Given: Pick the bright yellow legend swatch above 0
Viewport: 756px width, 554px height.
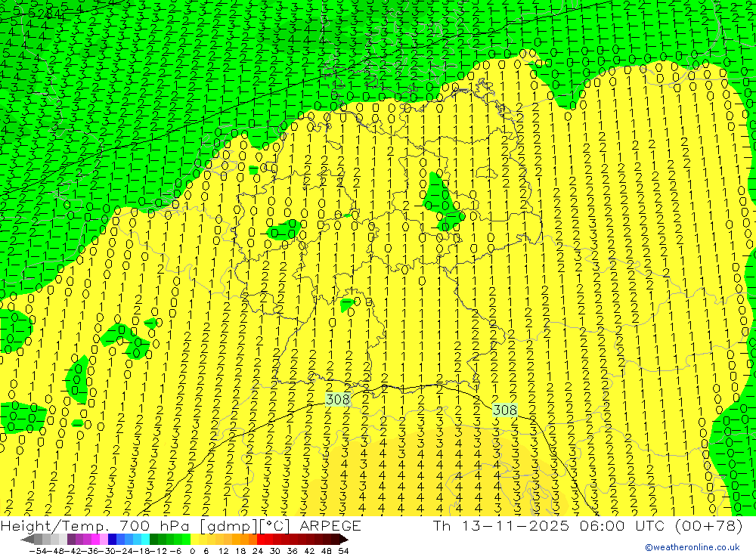Looking at the screenshot, I should (195, 539).
